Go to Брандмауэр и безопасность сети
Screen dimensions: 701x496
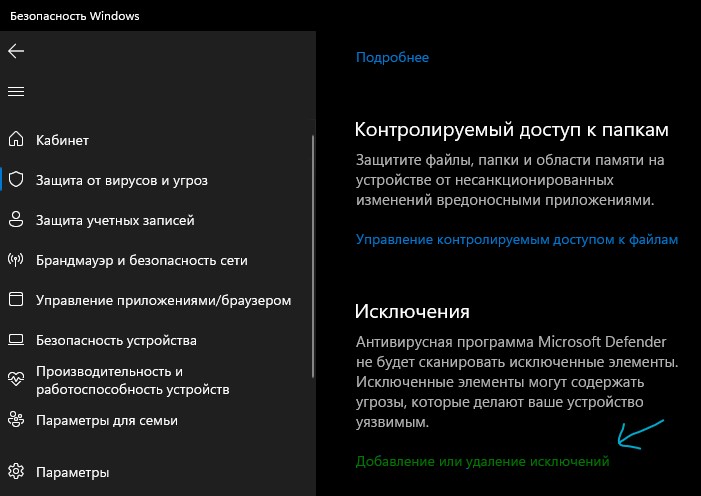(141, 260)
